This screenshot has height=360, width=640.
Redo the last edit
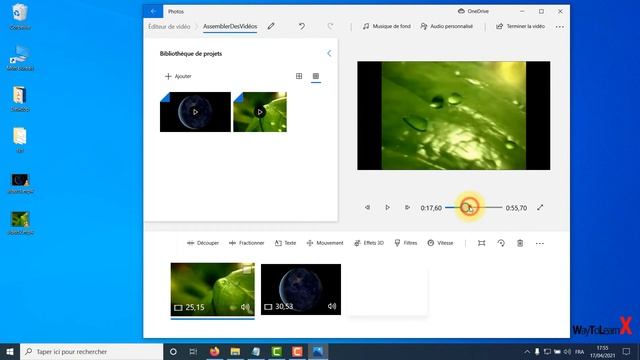(x=331, y=27)
